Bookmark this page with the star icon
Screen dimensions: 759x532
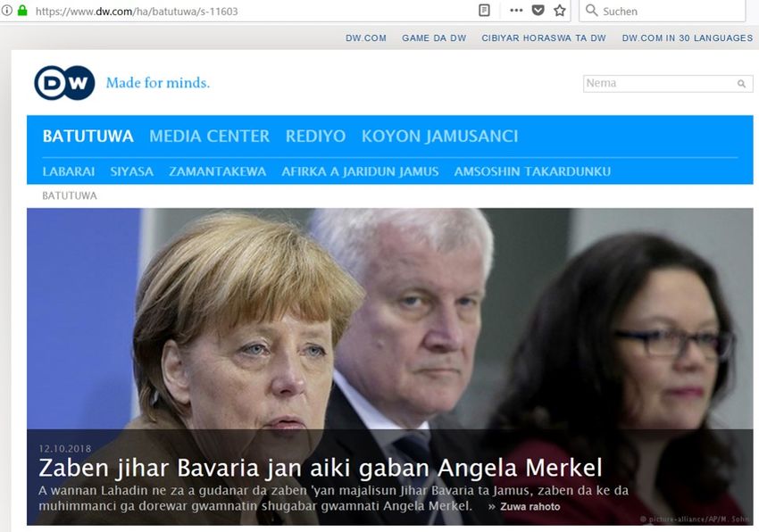[560, 11]
